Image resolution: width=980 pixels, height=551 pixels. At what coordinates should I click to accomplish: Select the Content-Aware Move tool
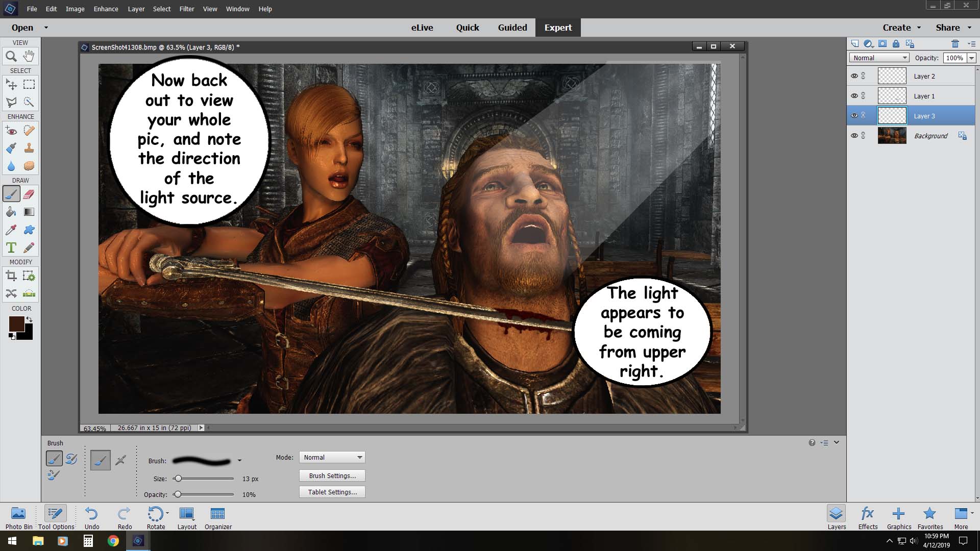pyautogui.click(x=11, y=293)
